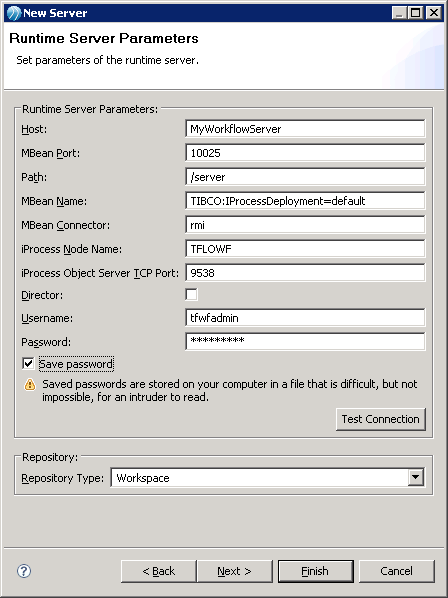
Task: Edit the Host field MyWorkflowServer
Action: [x=305, y=129]
